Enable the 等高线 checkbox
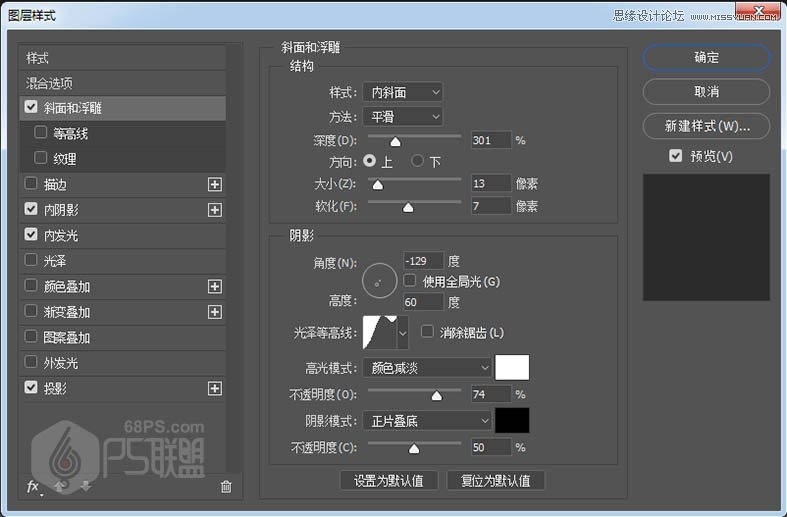 (x=41, y=133)
